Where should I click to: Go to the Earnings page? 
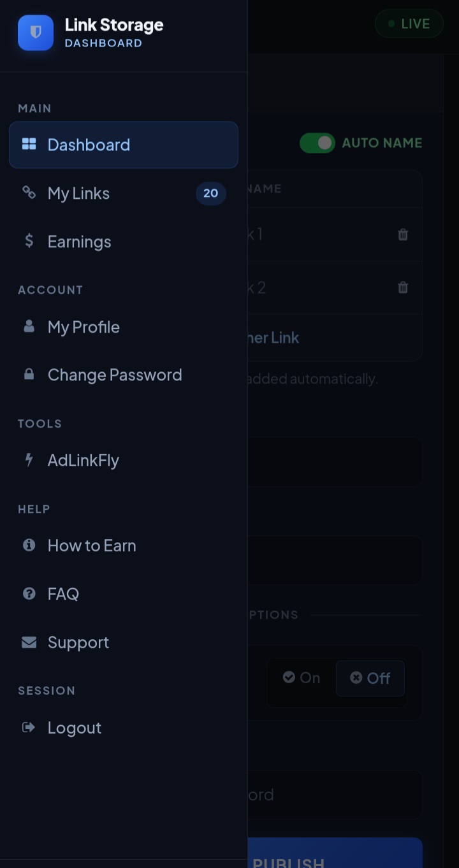[x=79, y=242]
